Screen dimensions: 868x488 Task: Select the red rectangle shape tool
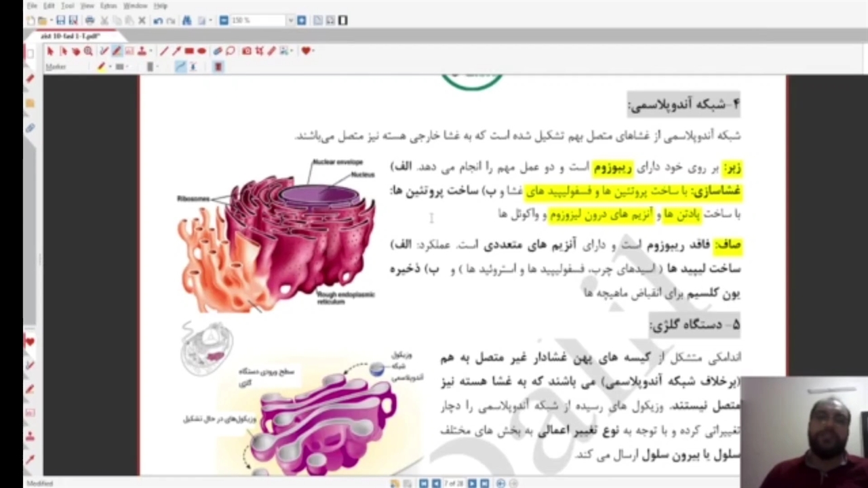(x=189, y=52)
